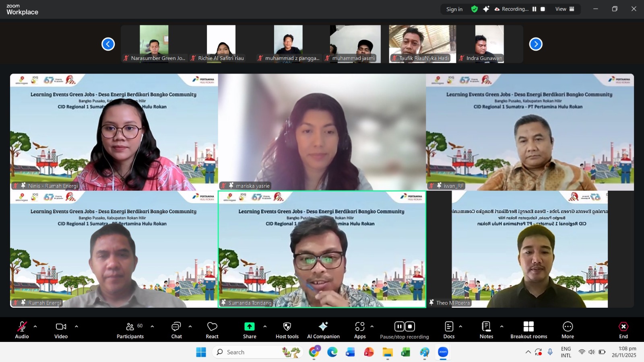Pause the recording in top bar

534,9
